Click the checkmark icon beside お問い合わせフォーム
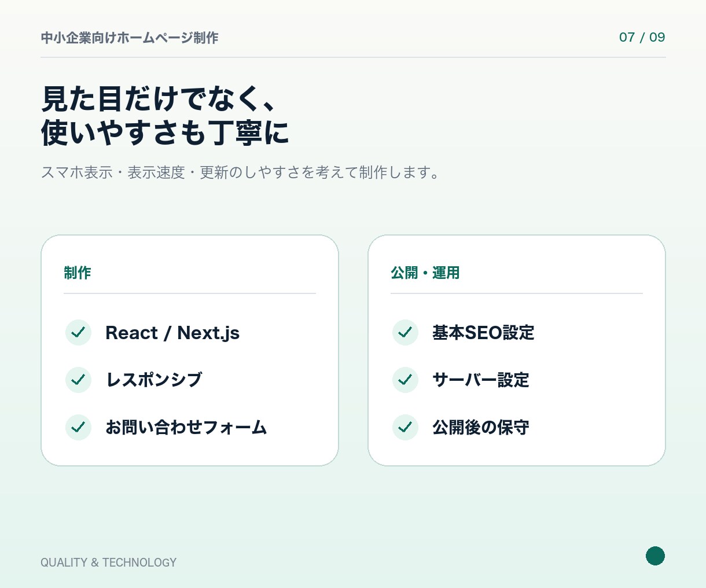Screen dimensions: 706x588 click(78, 428)
